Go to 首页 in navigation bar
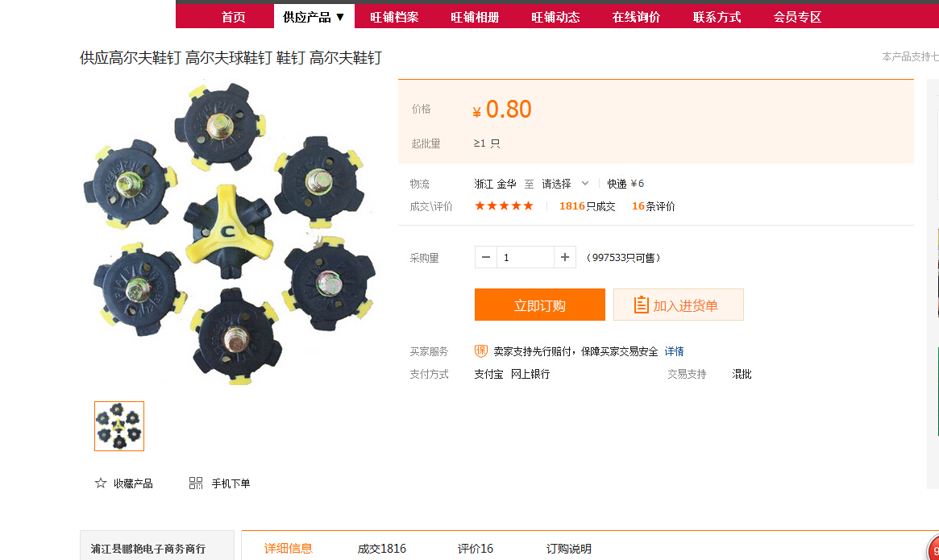The height and width of the screenshot is (560, 939). tap(233, 17)
